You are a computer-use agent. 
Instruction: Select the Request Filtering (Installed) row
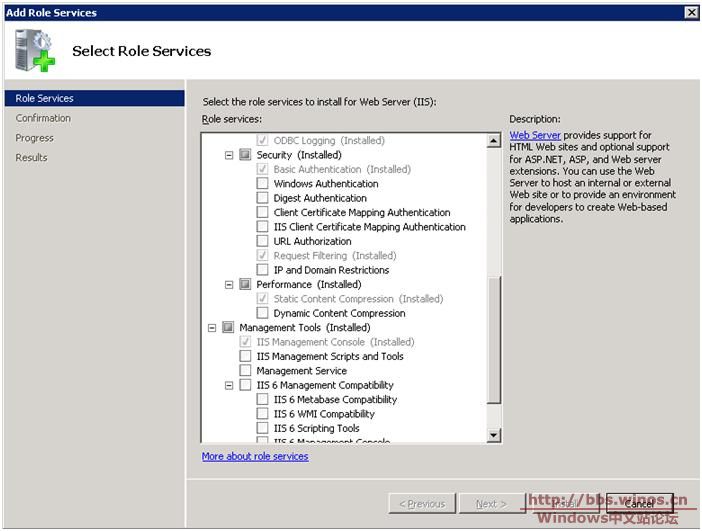click(335, 256)
